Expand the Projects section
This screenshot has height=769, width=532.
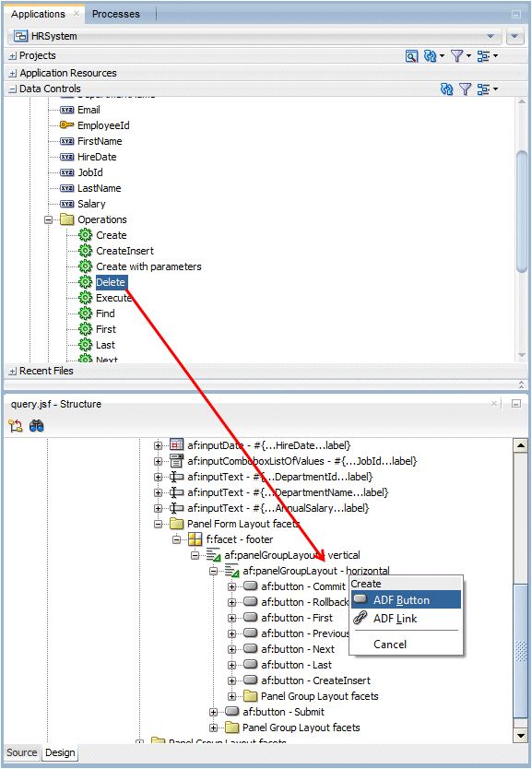pyautogui.click(x=13, y=56)
